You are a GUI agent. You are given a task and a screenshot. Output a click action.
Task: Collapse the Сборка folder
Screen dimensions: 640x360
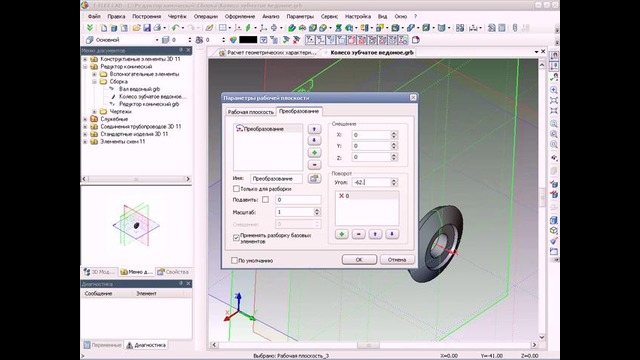[x=94, y=82]
